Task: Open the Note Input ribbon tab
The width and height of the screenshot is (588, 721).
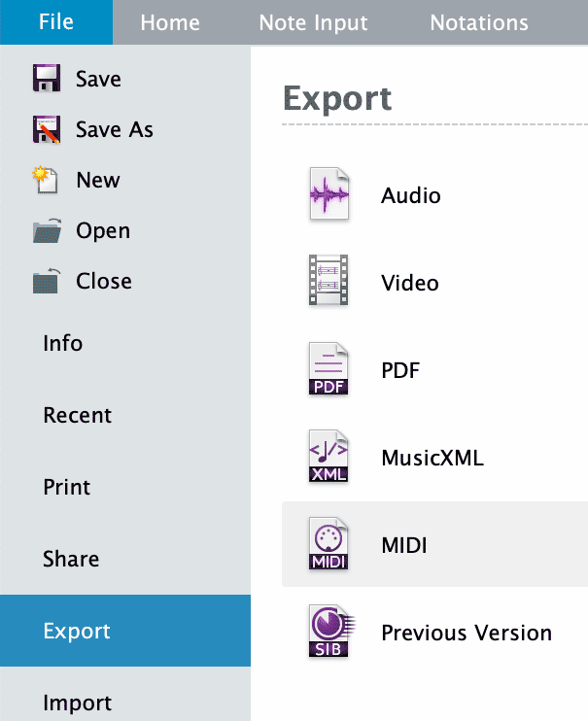Action: [x=313, y=22]
